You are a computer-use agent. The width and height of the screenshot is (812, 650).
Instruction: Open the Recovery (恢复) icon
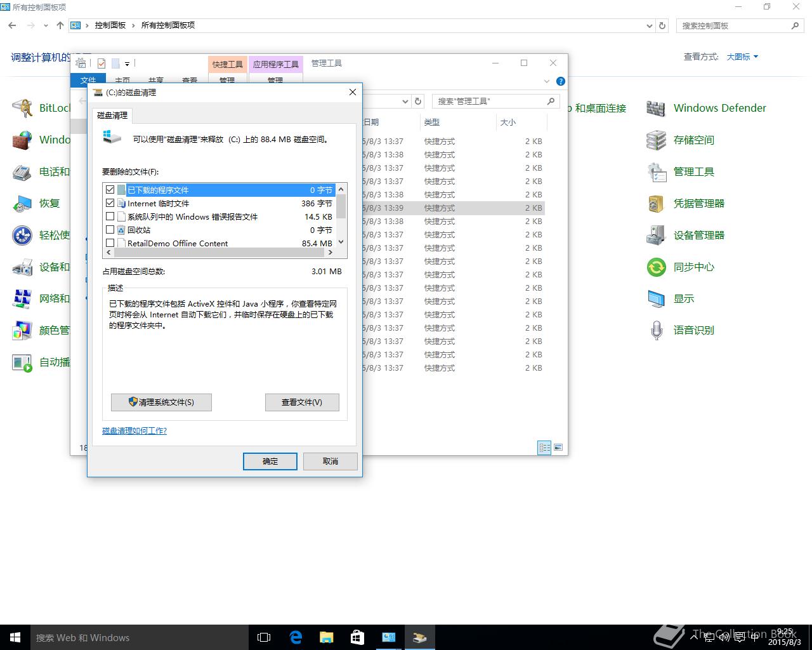(22, 203)
